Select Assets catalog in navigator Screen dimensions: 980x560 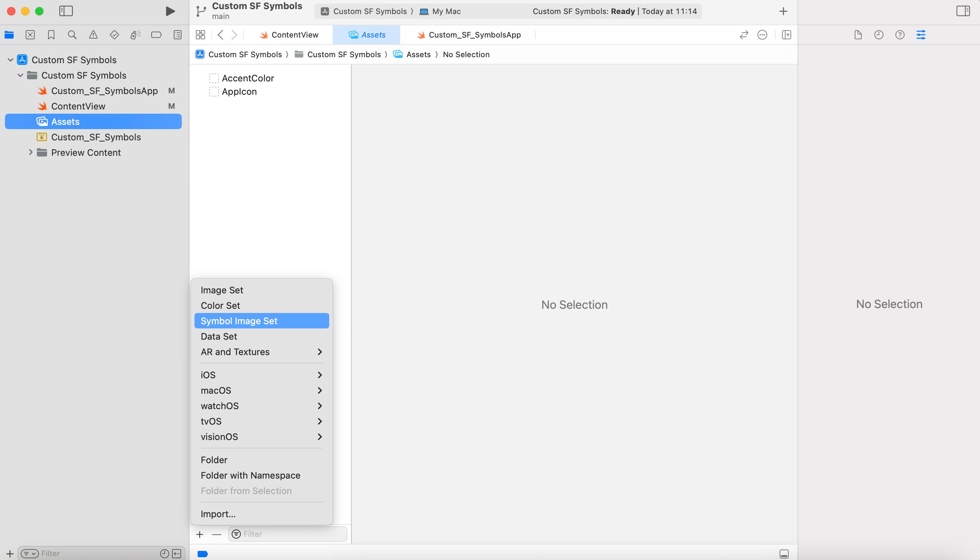[93, 121]
